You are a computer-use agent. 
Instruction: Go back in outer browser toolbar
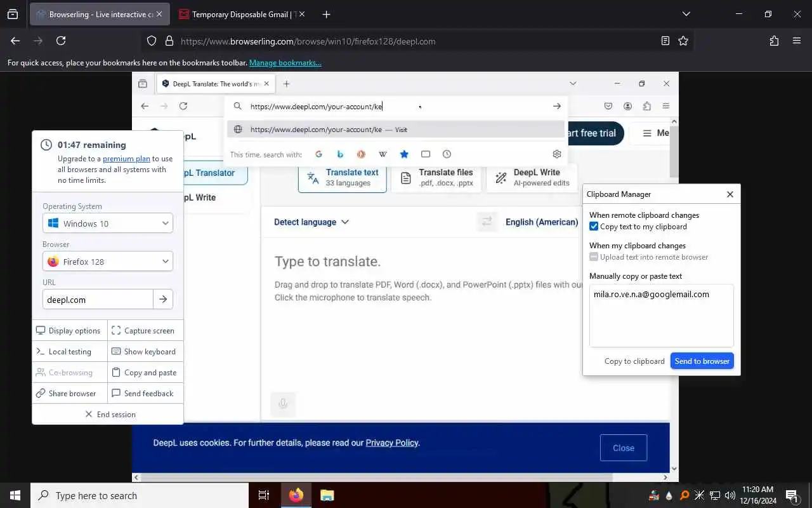point(15,41)
